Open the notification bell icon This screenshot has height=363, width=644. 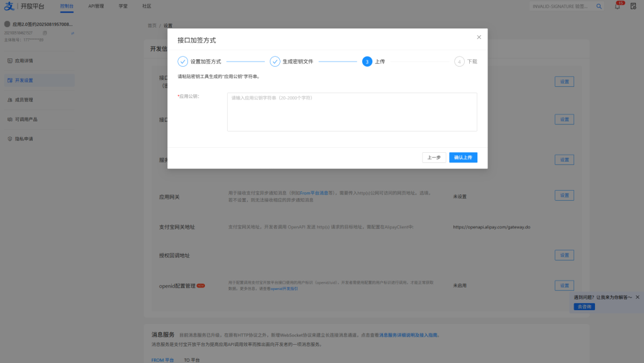(x=617, y=6)
